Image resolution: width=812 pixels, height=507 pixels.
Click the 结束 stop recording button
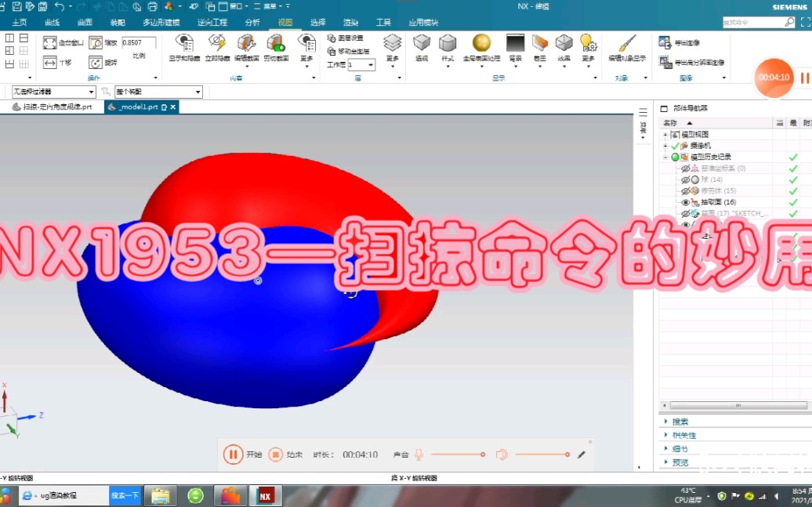(276, 454)
